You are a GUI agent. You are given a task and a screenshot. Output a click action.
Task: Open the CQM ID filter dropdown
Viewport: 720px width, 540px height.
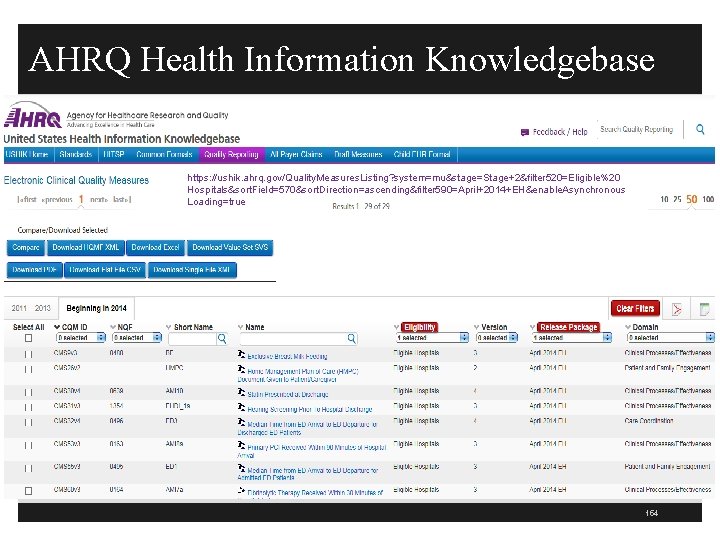pos(81,338)
